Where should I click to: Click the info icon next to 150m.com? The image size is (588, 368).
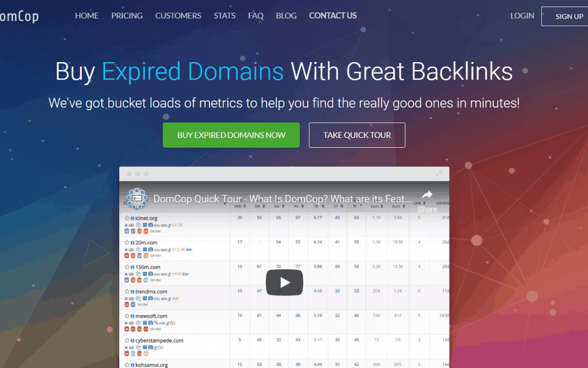pyautogui.click(x=132, y=267)
